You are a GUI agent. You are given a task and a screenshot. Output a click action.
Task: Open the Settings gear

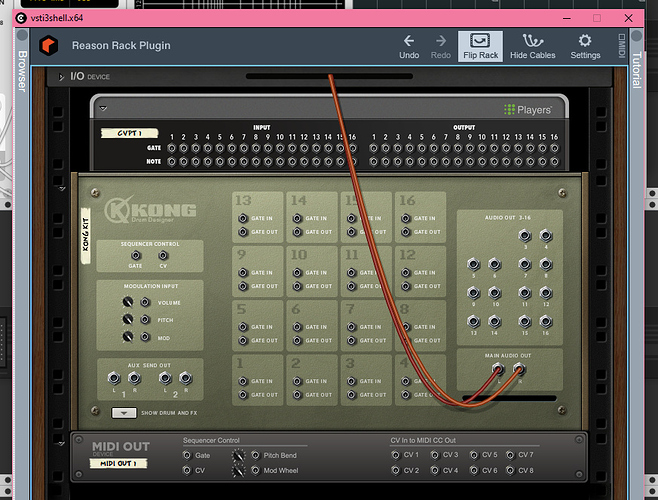585,47
